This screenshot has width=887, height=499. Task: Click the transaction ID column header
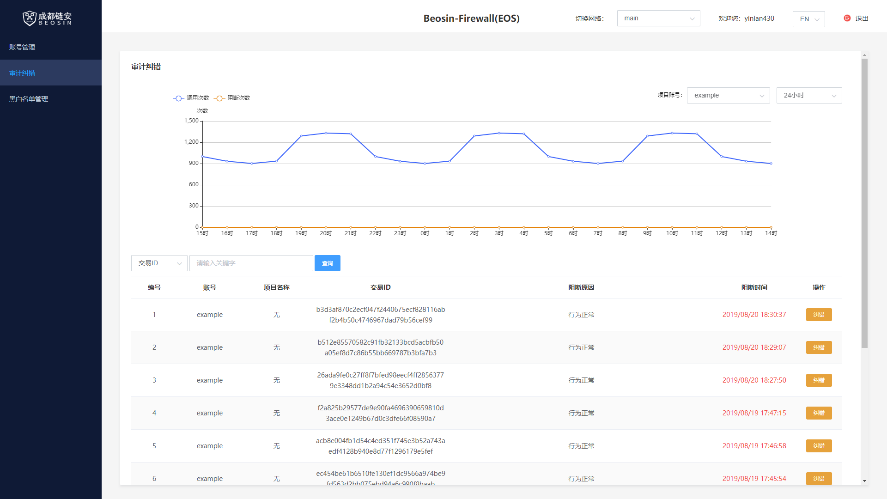coord(381,287)
